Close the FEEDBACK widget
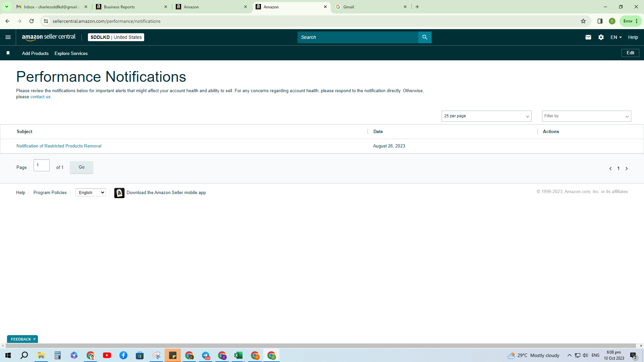 pos(34,339)
